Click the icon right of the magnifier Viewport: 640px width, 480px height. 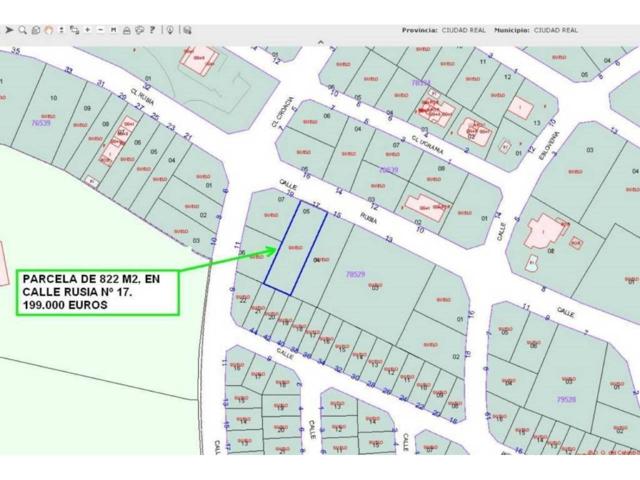(x=36, y=30)
